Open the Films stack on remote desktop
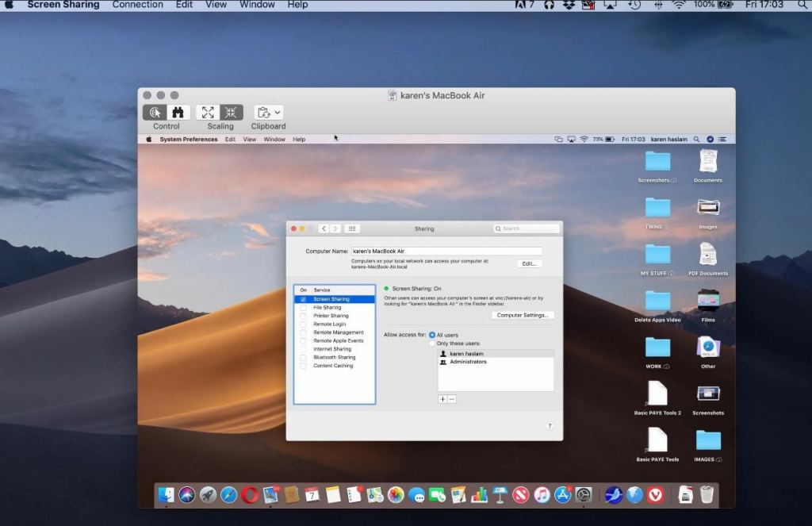 pyautogui.click(x=708, y=306)
